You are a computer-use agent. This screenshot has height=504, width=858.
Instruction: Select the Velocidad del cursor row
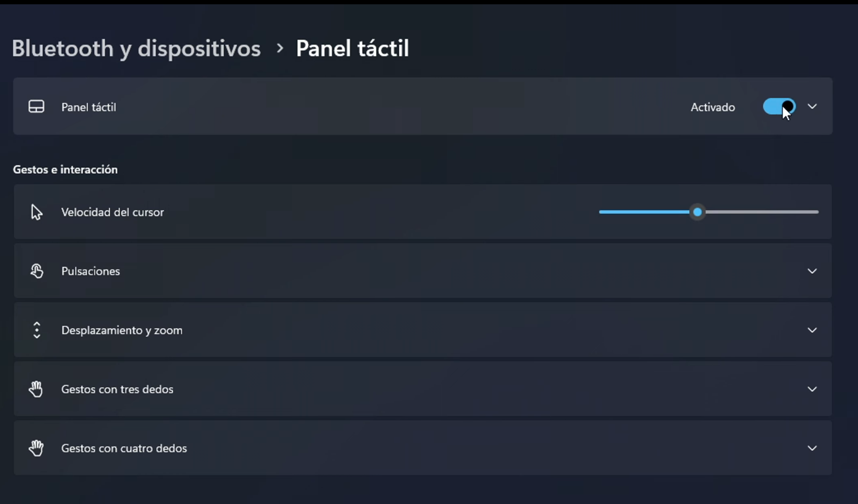click(x=113, y=212)
